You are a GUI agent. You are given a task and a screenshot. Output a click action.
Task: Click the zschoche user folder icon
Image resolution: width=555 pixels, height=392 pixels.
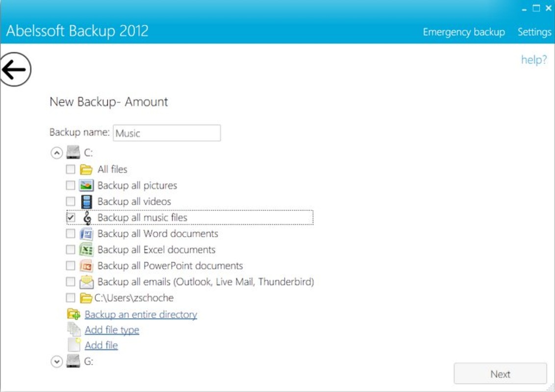[86, 298]
